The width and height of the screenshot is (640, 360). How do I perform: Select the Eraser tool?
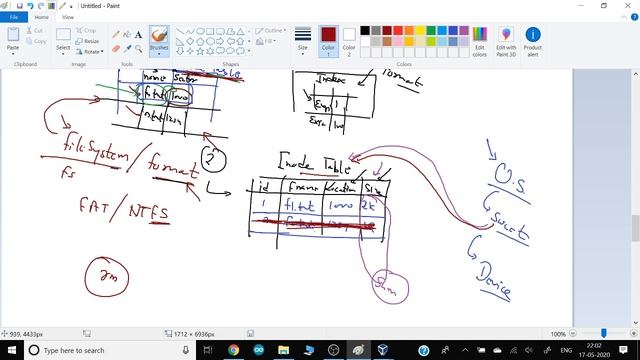[116, 49]
